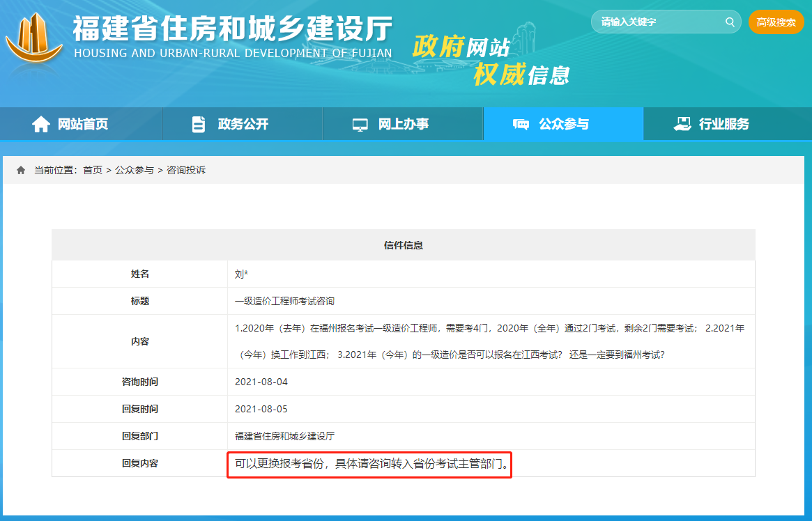This screenshot has width=812, height=521.
Task: Click the megaphone icon for 公众参与
Action: tap(521, 123)
